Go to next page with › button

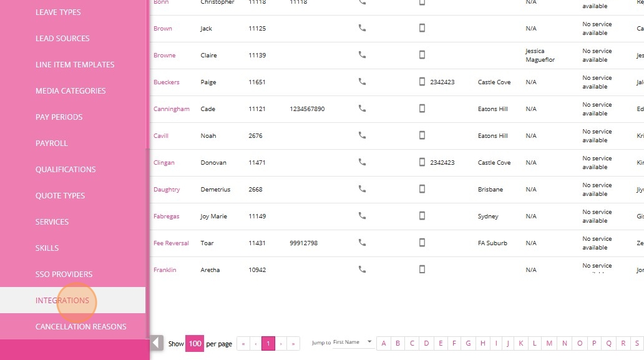click(x=281, y=344)
